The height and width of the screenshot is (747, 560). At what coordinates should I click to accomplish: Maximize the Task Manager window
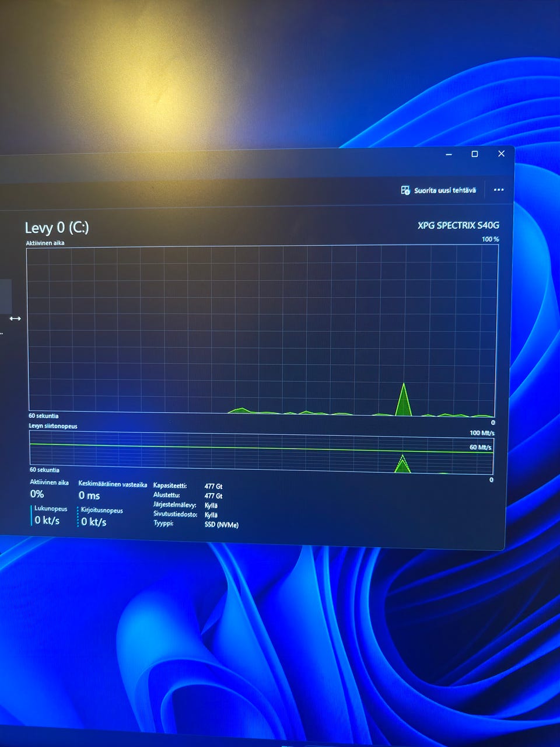click(475, 154)
